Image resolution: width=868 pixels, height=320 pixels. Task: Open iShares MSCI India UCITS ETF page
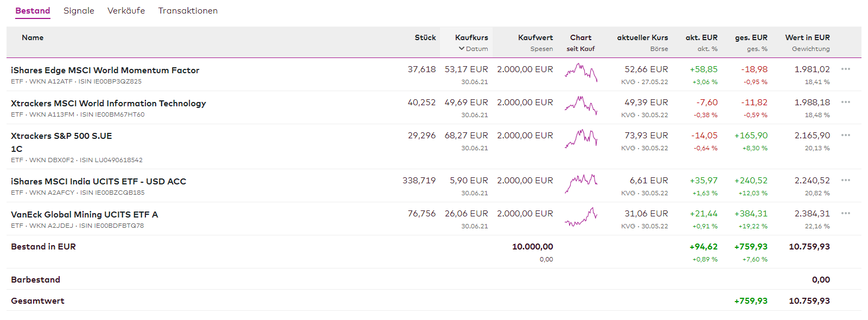[98, 182]
